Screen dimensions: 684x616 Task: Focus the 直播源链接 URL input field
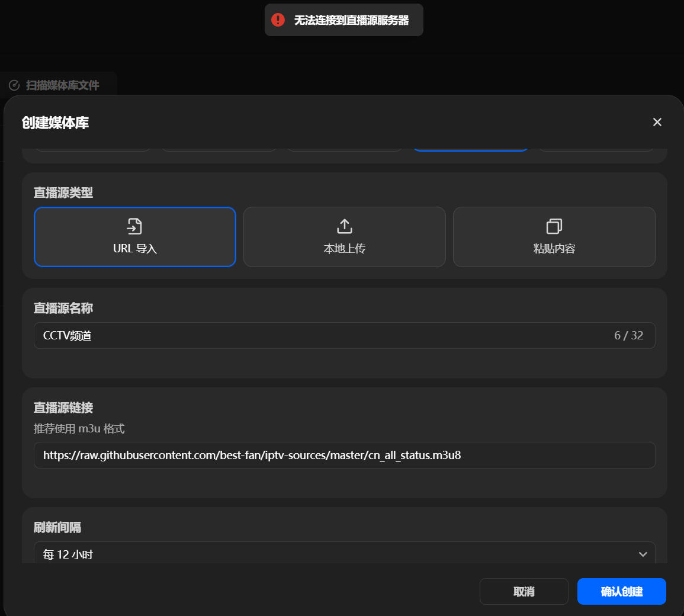click(344, 455)
